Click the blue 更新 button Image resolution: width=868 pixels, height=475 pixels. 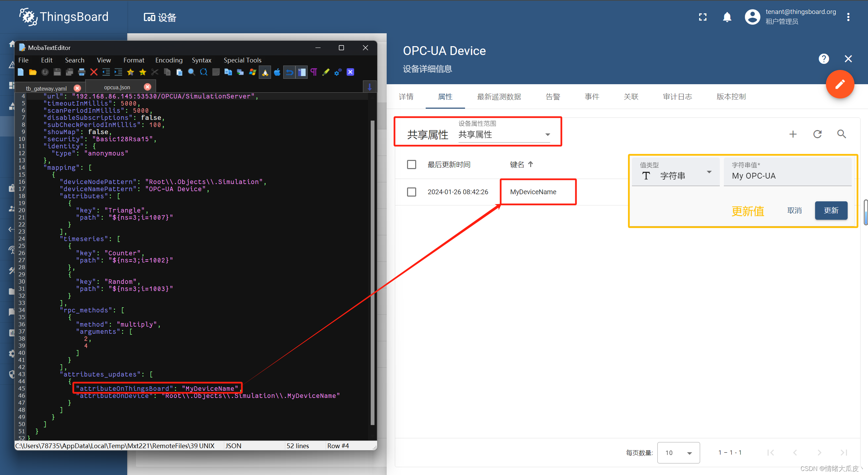[831, 211]
